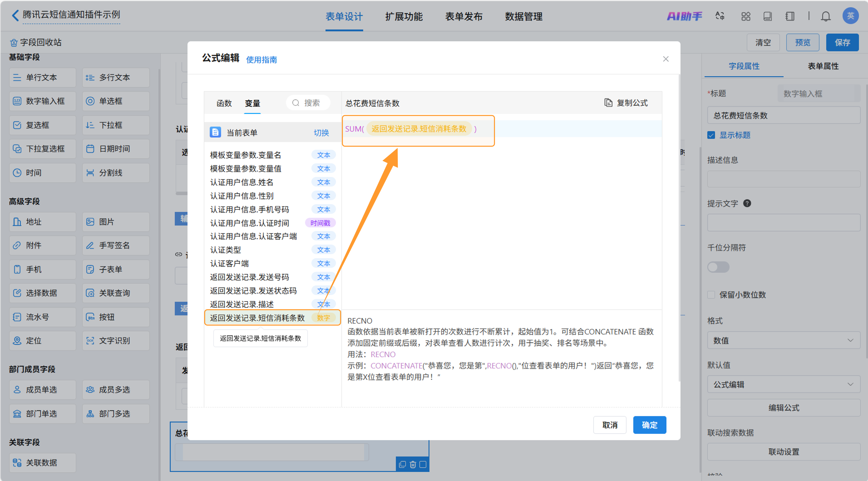Click the translate language icon in header

(x=720, y=16)
